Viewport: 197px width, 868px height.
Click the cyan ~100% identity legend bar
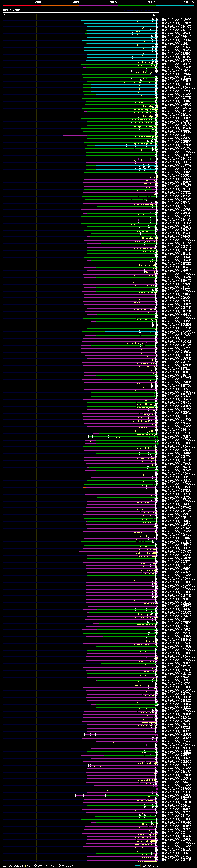tap(175, 6)
